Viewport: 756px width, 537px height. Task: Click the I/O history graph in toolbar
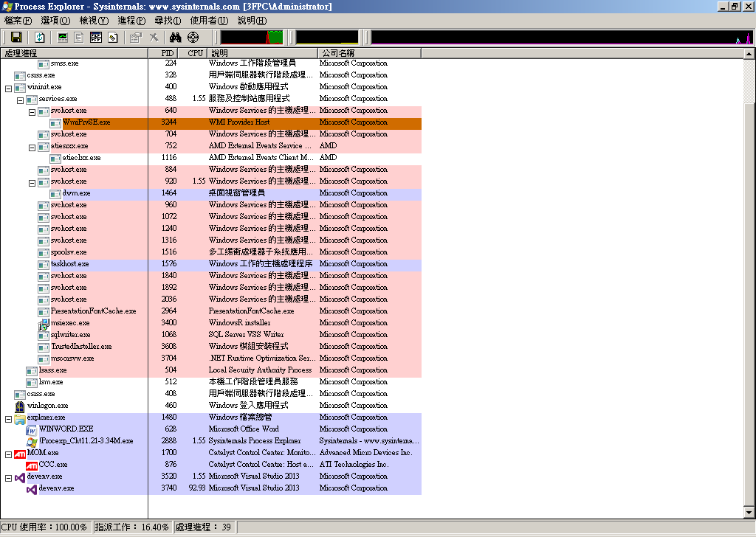[x=562, y=38]
